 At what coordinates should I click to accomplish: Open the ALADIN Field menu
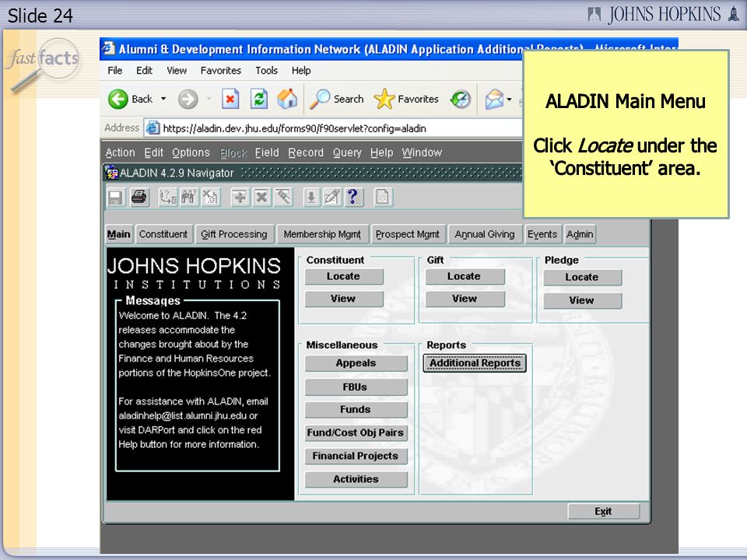[x=267, y=152]
